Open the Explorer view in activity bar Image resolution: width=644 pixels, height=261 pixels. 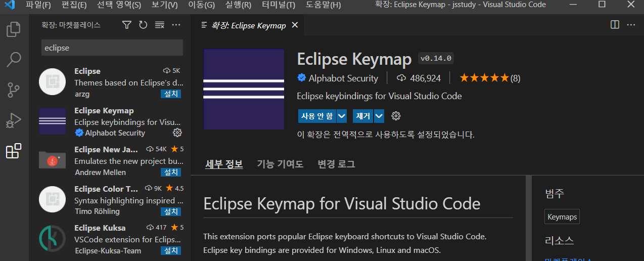(x=14, y=29)
